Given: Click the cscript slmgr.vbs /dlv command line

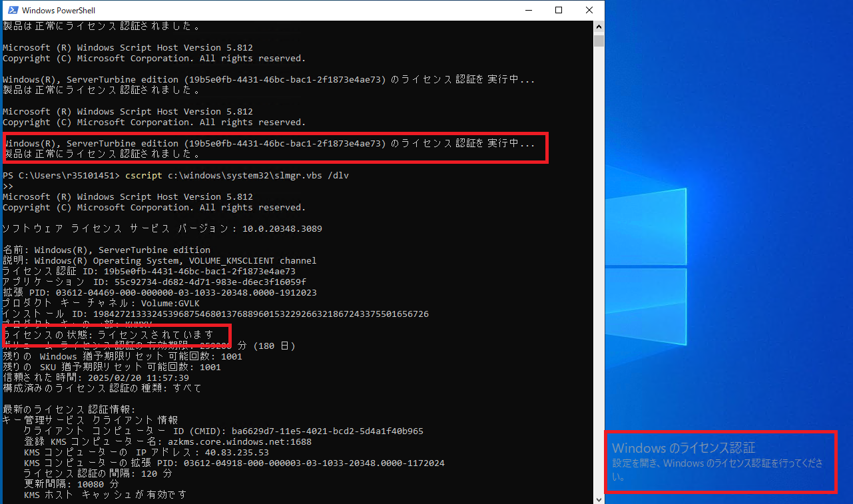Looking at the screenshot, I should tap(176, 176).
